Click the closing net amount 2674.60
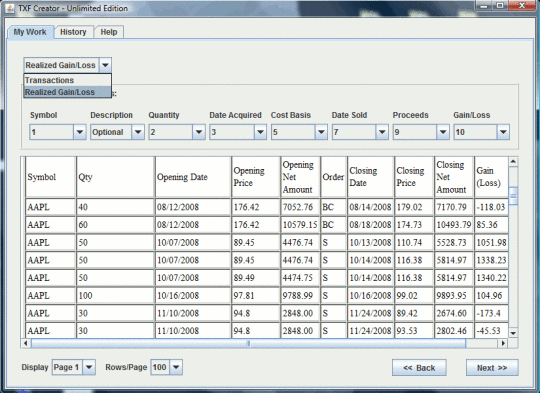Screen dimensions: 540x393 click(x=454, y=313)
